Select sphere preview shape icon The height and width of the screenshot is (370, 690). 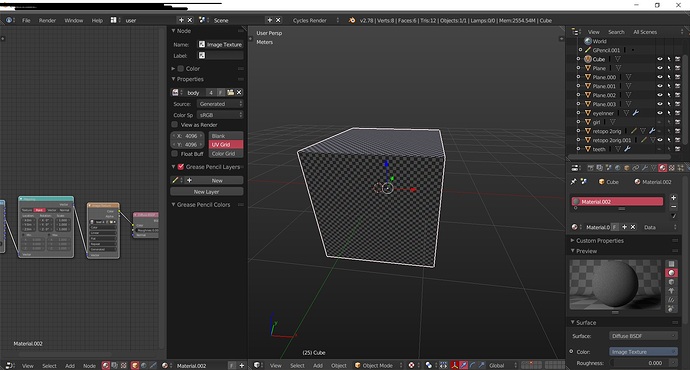pyautogui.click(x=671, y=273)
